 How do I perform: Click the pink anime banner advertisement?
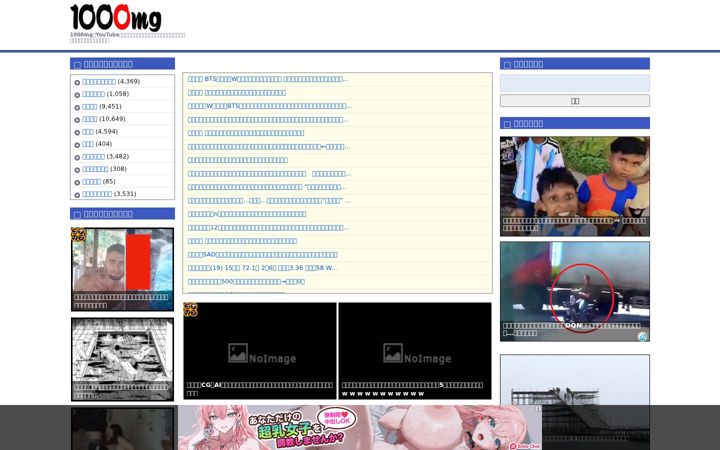(360, 428)
